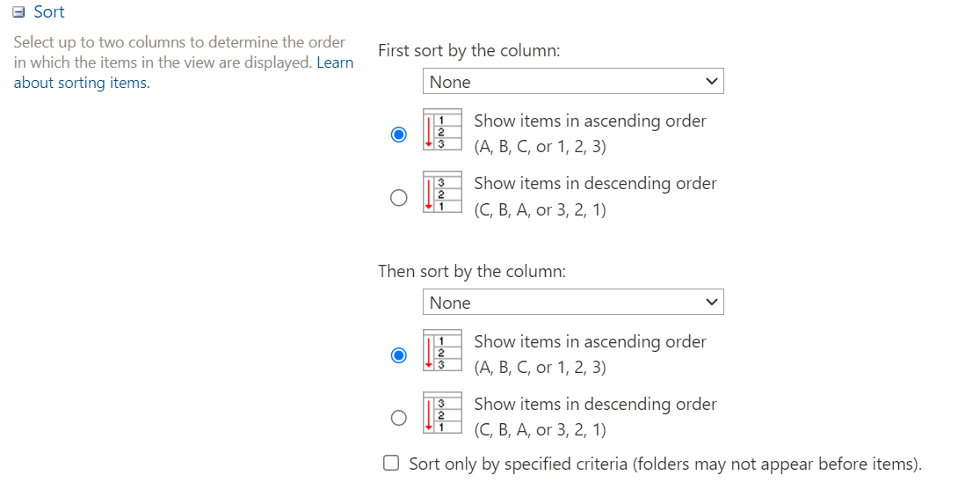Click the 'Sort only by specified criteria' label text
The height and width of the screenshot is (490, 980).
(665, 464)
